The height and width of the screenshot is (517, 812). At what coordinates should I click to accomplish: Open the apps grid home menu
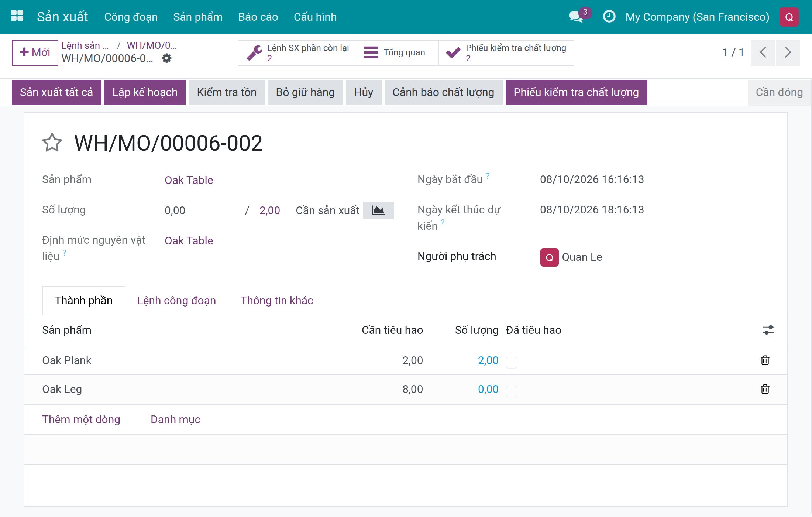click(x=17, y=16)
